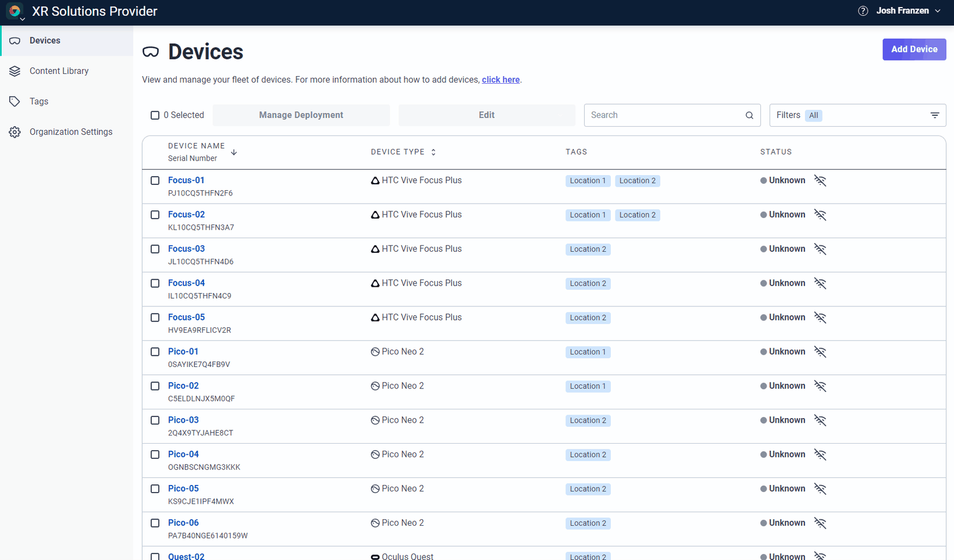
Task: Open the Josh Franzen account menu
Action: (x=908, y=11)
